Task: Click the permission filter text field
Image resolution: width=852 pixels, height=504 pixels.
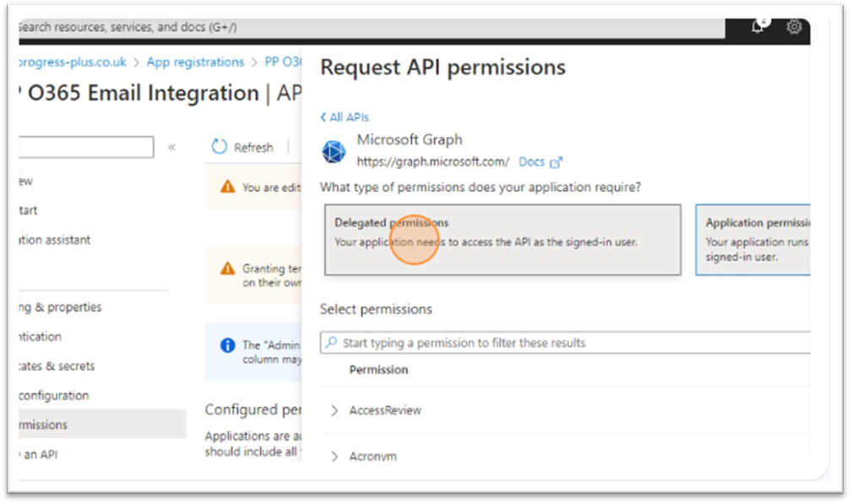Action: 566,343
